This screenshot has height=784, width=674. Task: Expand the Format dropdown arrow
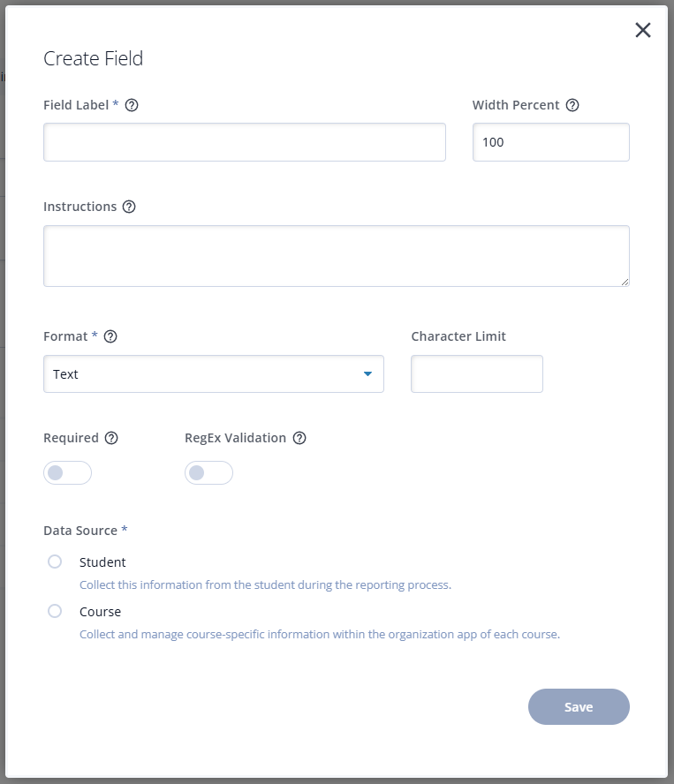(367, 374)
